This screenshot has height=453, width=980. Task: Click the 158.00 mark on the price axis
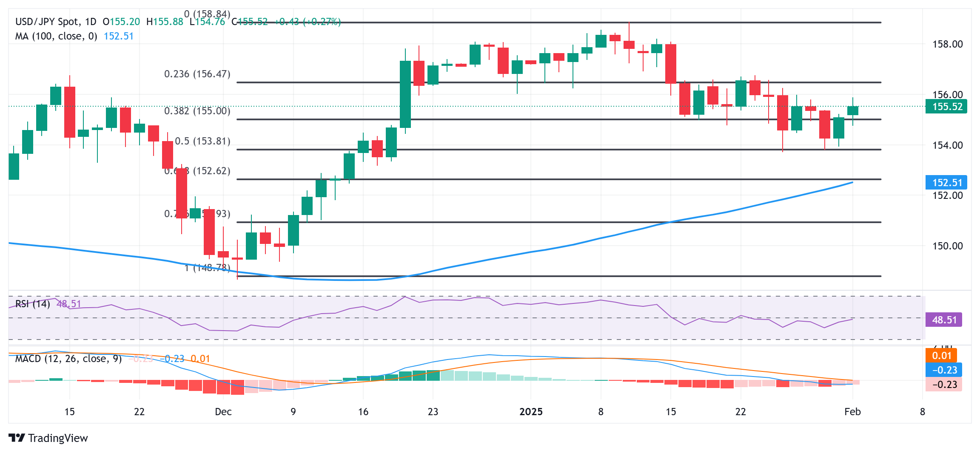(947, 44)
